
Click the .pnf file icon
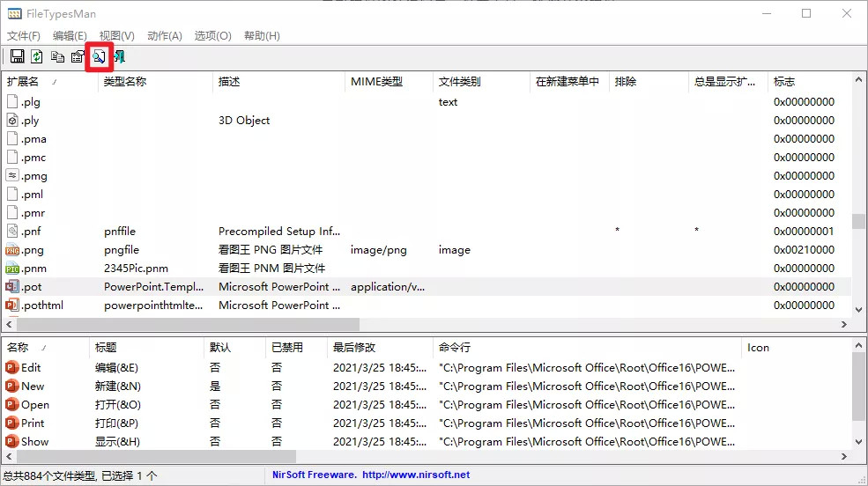tap(12, 231)
